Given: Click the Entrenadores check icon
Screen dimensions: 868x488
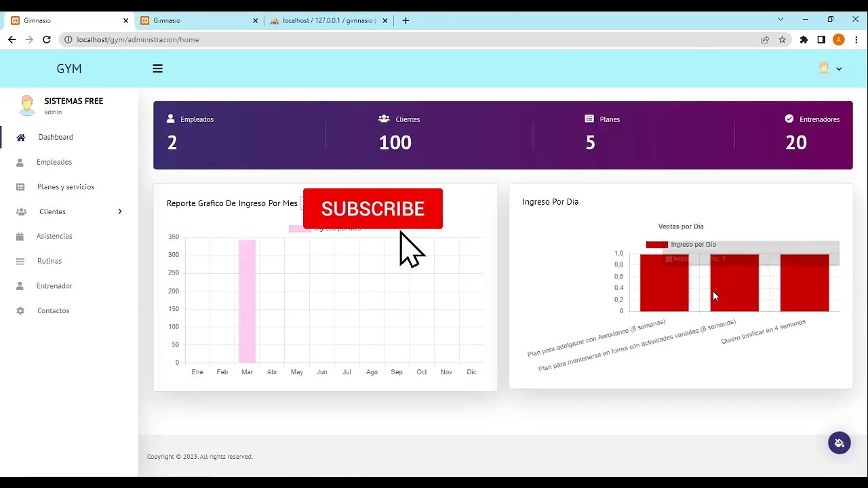Looking at the screenshot, I should [x=789, y=119].
